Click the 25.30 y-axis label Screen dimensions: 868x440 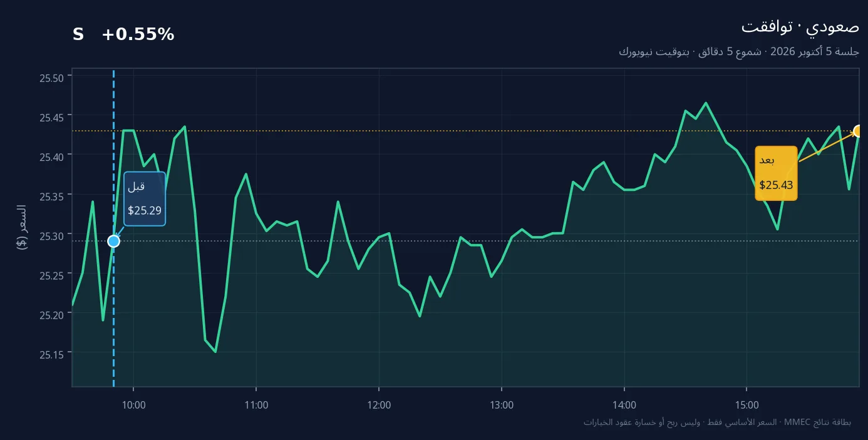coord(52,236)
